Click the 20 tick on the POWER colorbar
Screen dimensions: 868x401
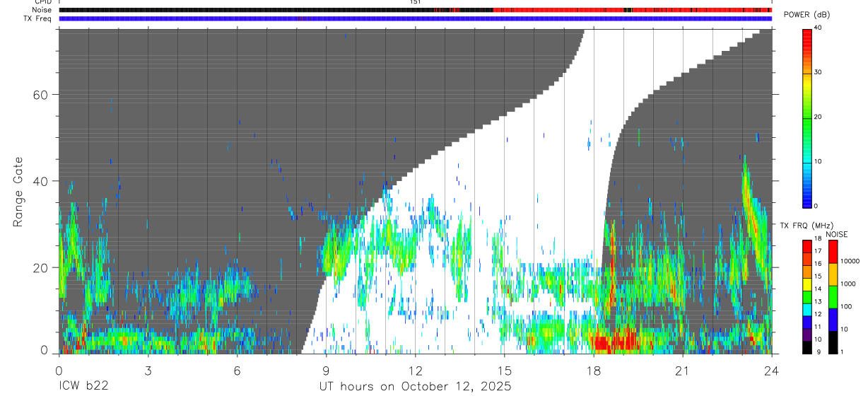(x=818, y=117)
